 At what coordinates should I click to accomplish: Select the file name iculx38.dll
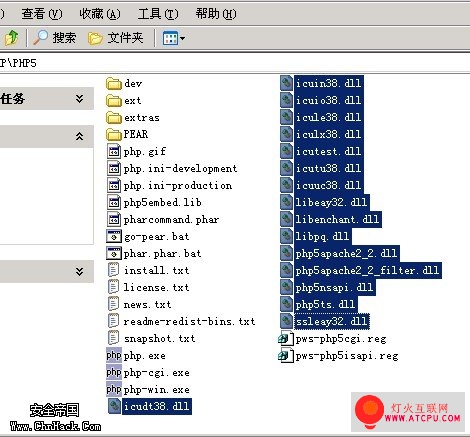point(328,134)
